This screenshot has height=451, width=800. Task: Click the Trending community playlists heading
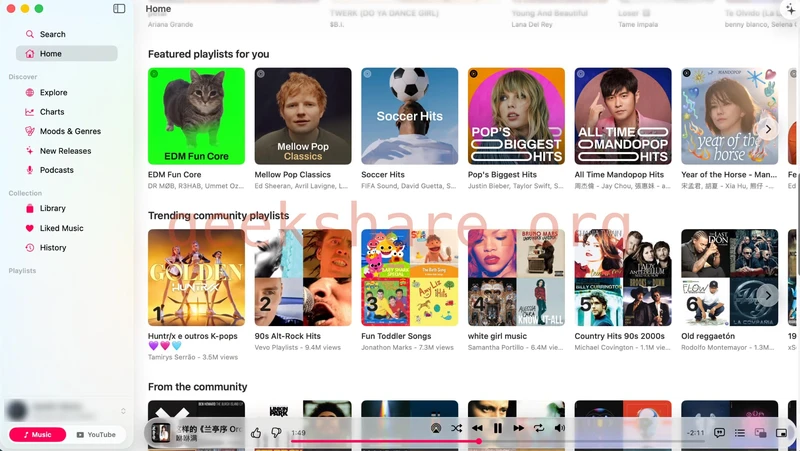pos(218,215)
